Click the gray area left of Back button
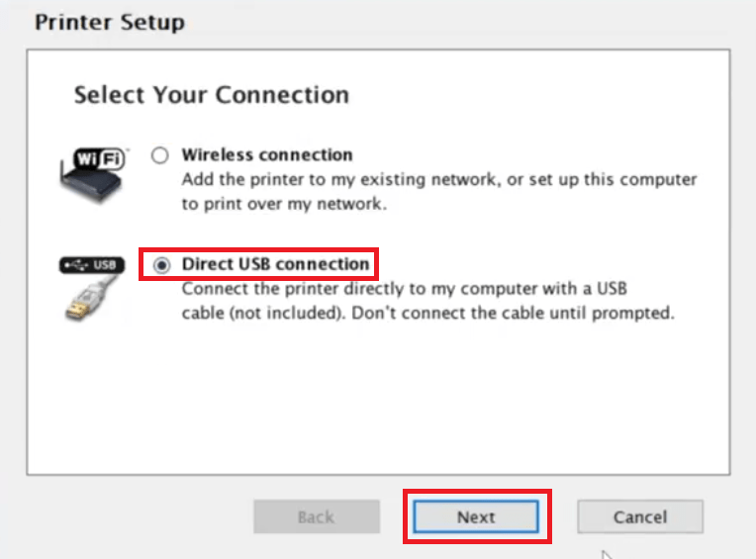 pyautogui.click(x=140, y=516)
